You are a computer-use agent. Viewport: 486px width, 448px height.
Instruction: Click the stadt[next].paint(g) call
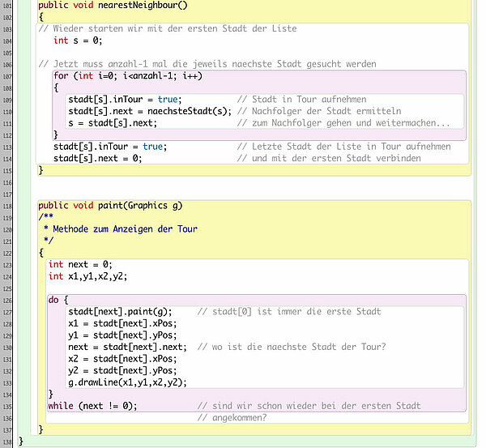pos(120,312)
